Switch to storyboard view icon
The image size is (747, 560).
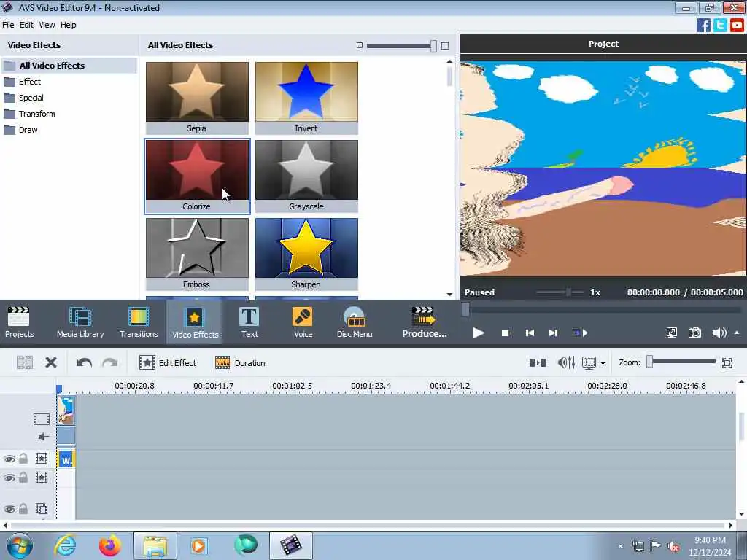click(538, 363)
